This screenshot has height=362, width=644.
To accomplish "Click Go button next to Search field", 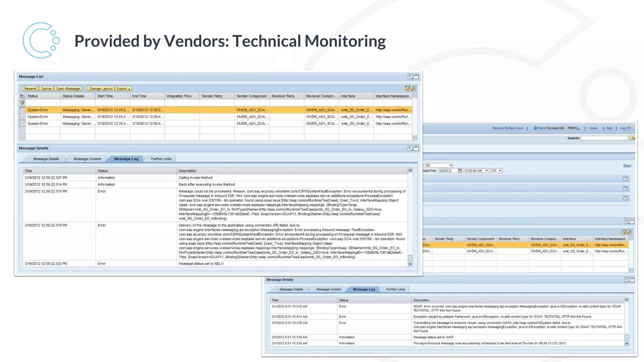I will coord(633,138).
